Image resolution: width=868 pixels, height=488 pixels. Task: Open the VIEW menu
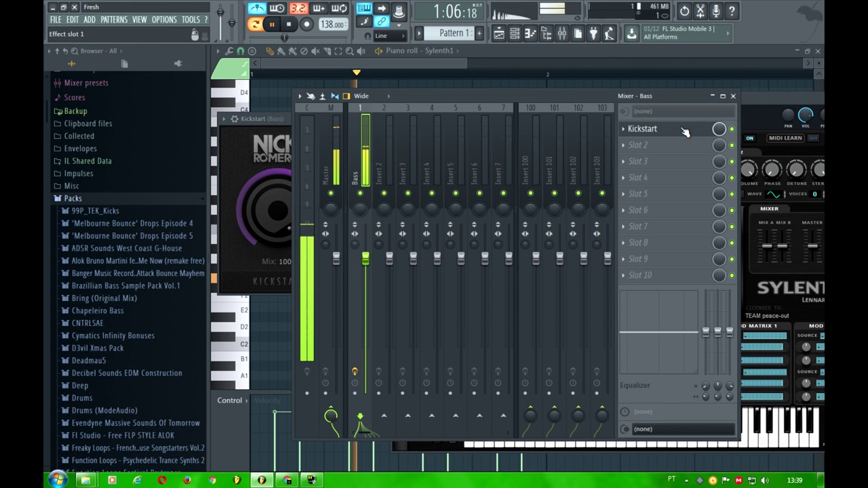[x=140, y=20]
